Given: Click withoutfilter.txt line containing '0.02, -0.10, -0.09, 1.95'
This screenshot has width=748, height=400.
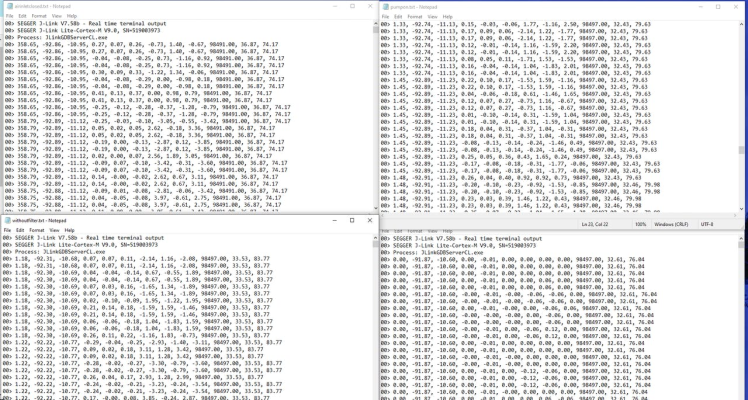Looking at the screenshot, I should pos(138,301).
